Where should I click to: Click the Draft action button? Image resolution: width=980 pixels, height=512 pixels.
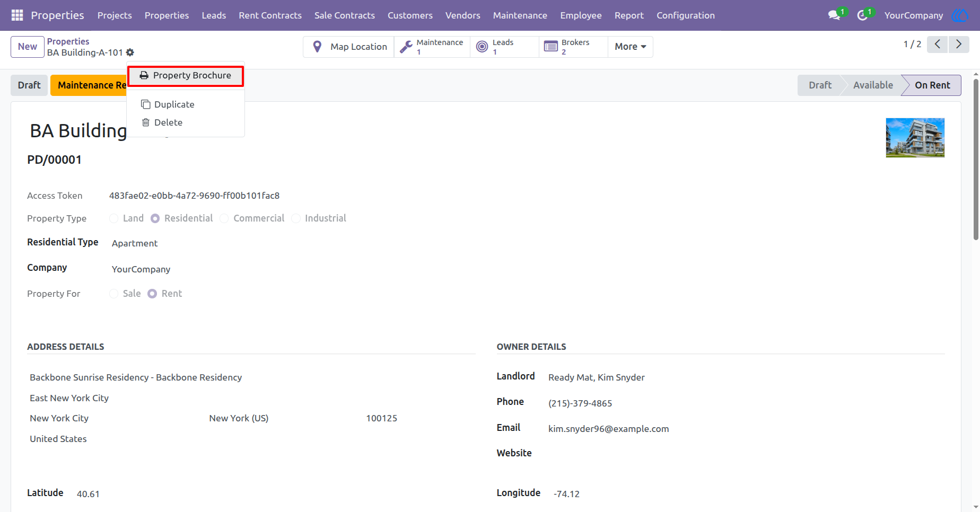tap(29, 85)
